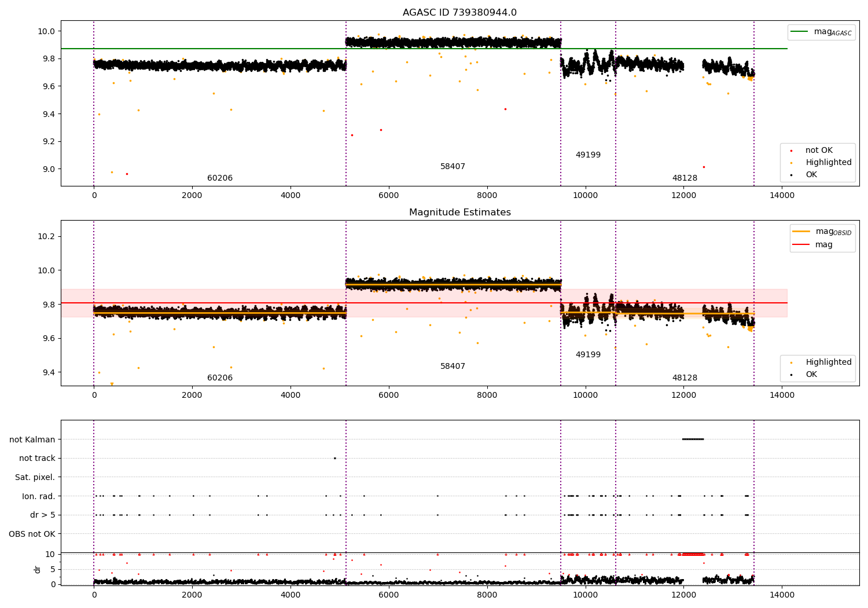Click the 10.0 y-tick label in top plot
Viewport: 868px width, 608px height.
(46, 31)
